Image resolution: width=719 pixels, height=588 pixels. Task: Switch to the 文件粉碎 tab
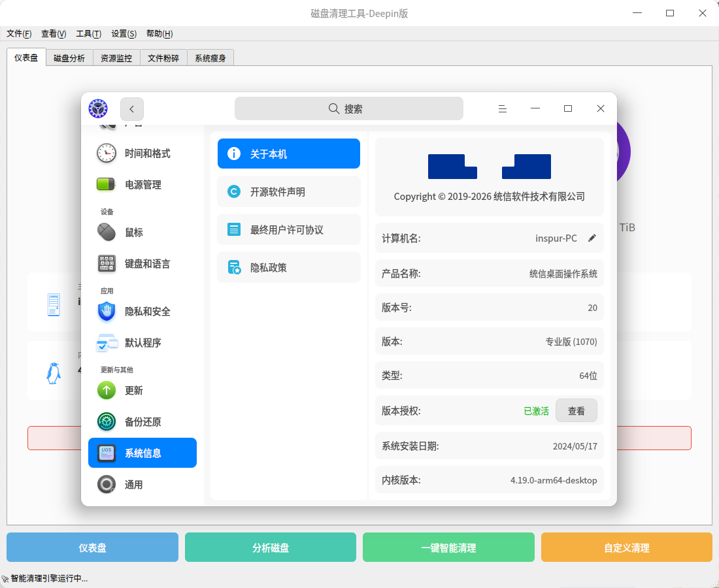click(163, 57)
